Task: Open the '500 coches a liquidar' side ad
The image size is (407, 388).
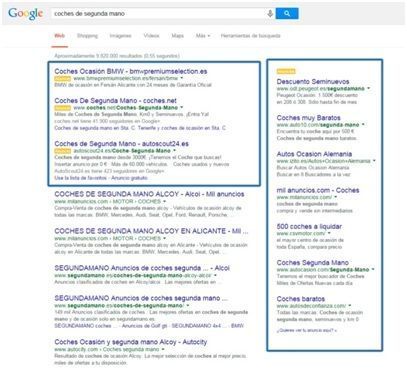Action: pyautogui.click(x=309, y=227)
